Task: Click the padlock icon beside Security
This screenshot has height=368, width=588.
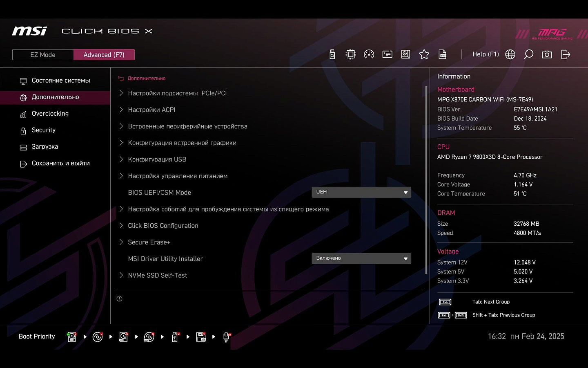Action: point(23,131)
